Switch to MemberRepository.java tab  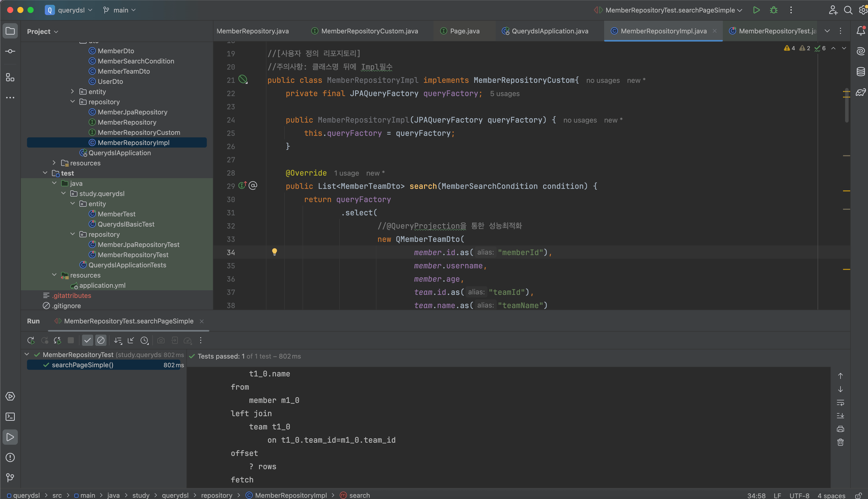[253, 31]
